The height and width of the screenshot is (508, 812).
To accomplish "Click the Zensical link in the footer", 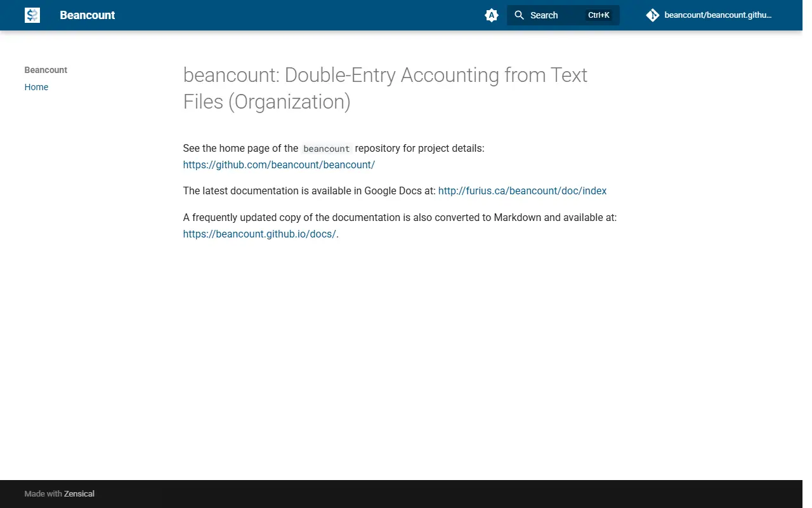I will coord(79,493).
